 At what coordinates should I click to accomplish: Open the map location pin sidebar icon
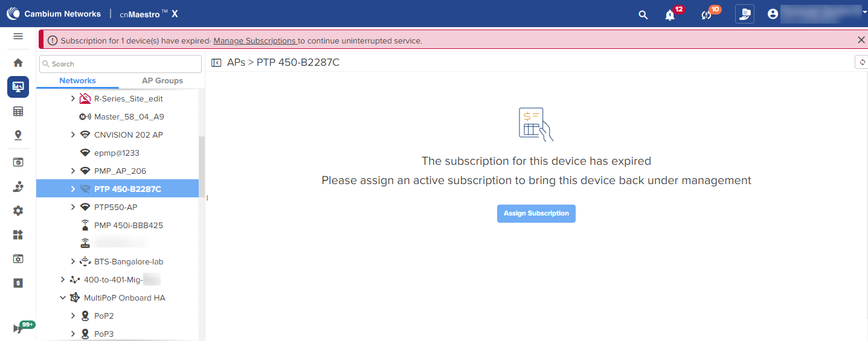[x=18, y=135]
